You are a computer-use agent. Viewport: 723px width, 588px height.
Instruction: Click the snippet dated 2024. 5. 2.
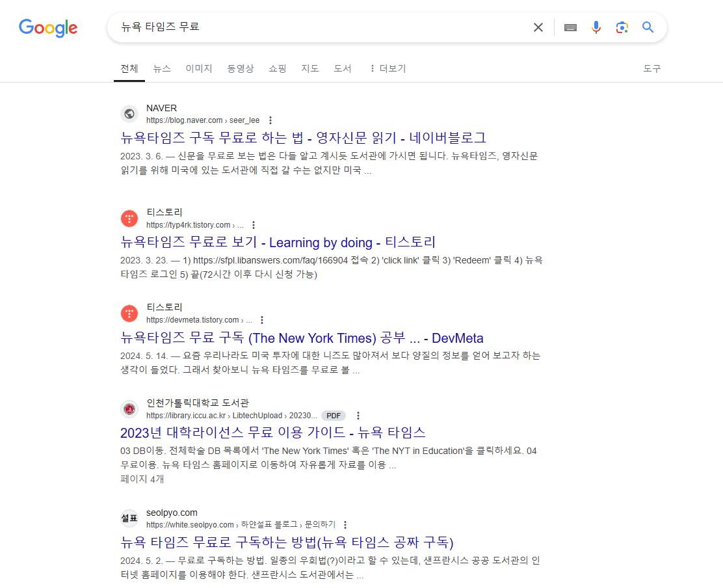click(x=330, y=568)
